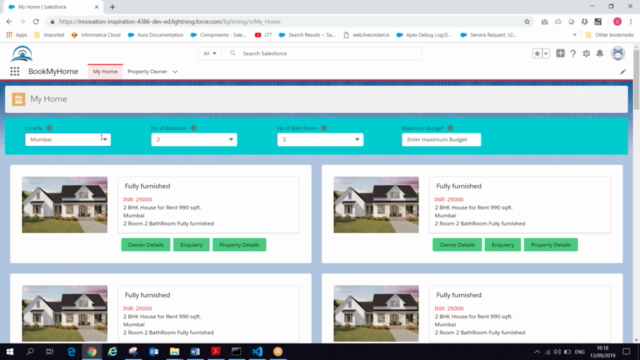
Task: Click Enquiery on top-right property card
Action: point(502,245)
